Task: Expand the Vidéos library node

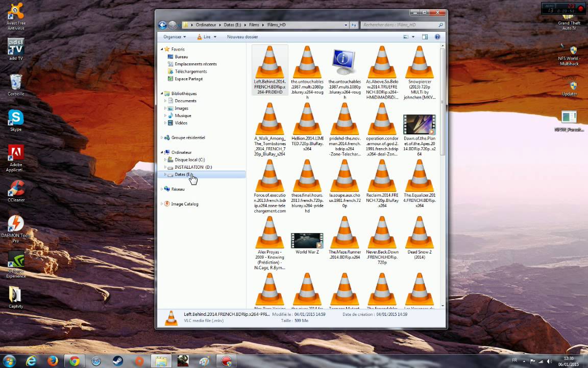Action: pos(165,123)
